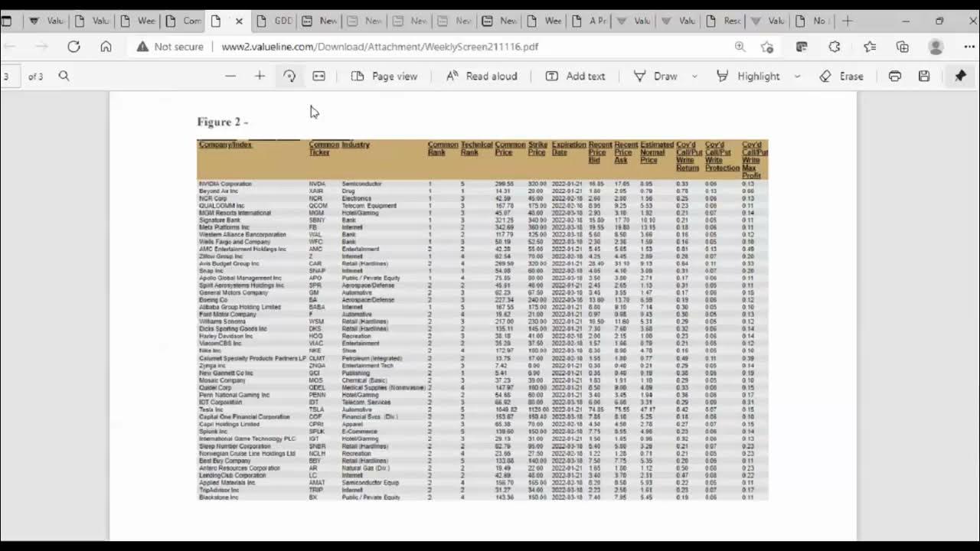
Task: Open the Page view options
Action: tap(384, 76)
